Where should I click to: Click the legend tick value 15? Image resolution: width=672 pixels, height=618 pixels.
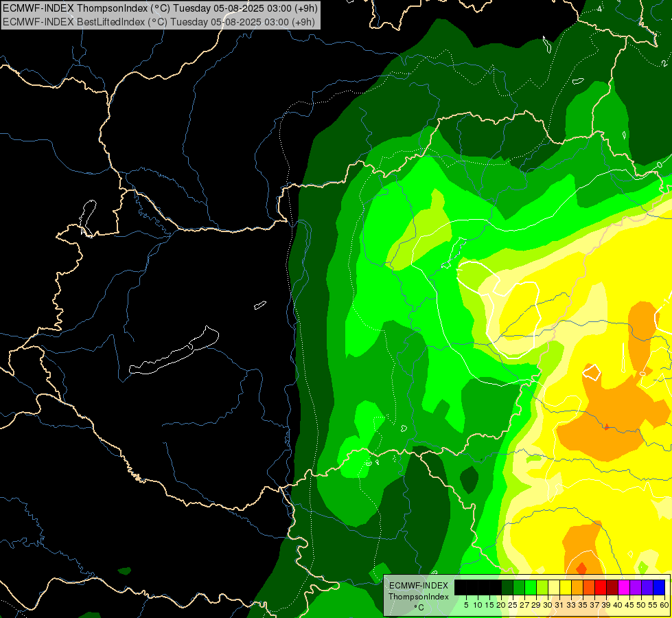(490, 605)
